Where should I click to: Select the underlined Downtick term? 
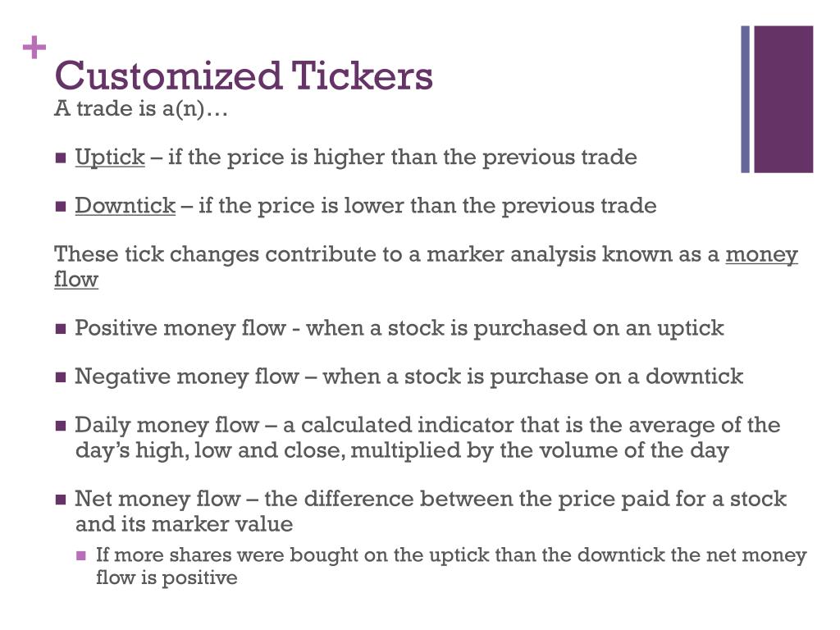point(126,206)
